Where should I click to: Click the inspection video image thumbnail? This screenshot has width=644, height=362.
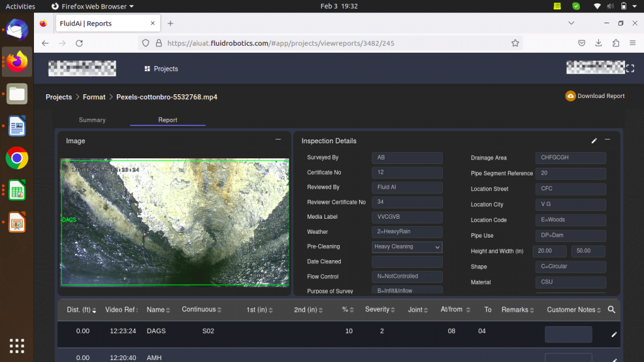175,222
